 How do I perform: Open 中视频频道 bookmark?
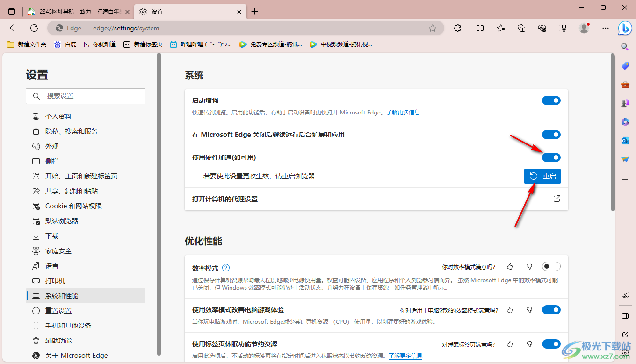pyautogui.click(x=341, y=44)
